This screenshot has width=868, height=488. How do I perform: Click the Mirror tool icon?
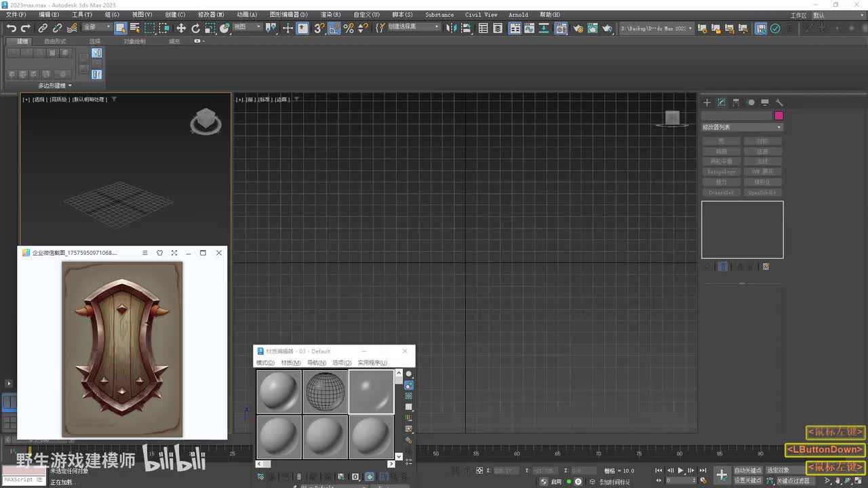point(453,28)
